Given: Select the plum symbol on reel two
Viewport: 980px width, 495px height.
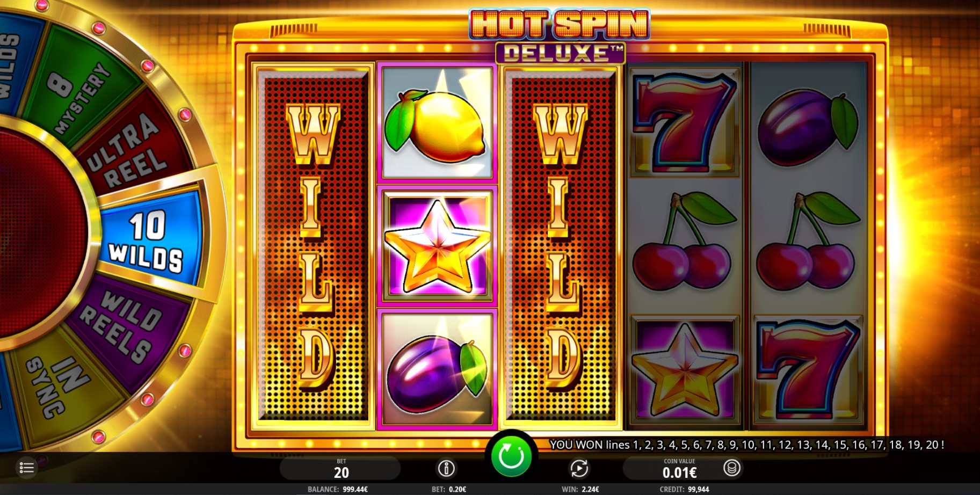Looking at the screenshot, I should click(438, 369).
